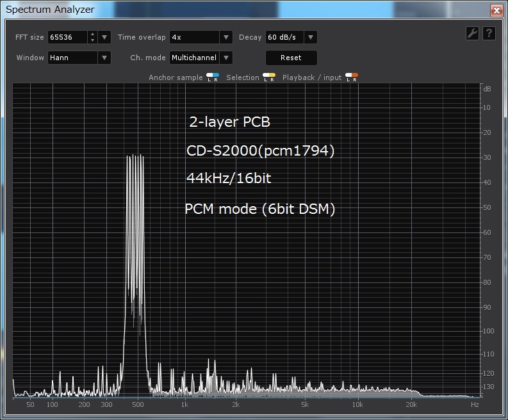This screenshot has height=420, width=508.
Task: Click the Hz axis label
Action: pyautogui.click(x=475, y=405)
